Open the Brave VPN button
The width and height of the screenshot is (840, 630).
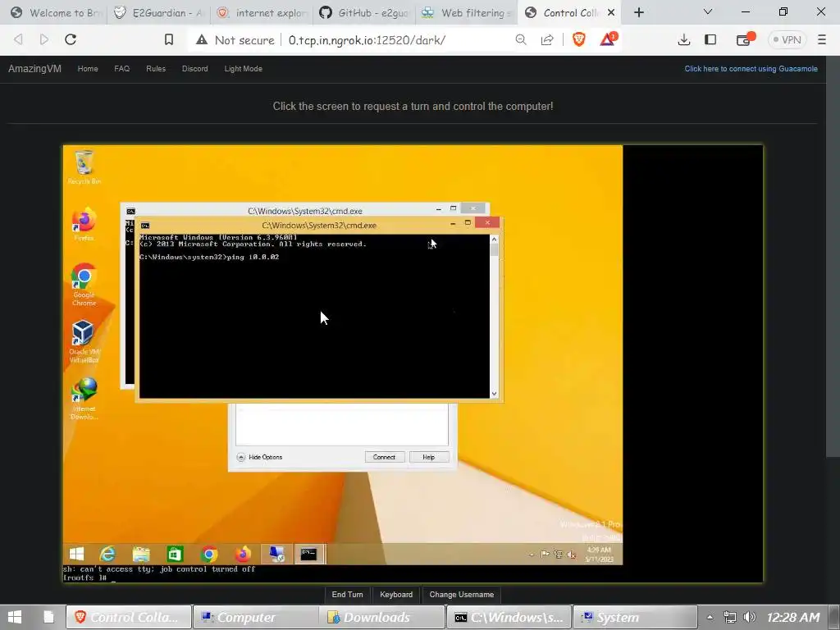[x=787, y=39]
